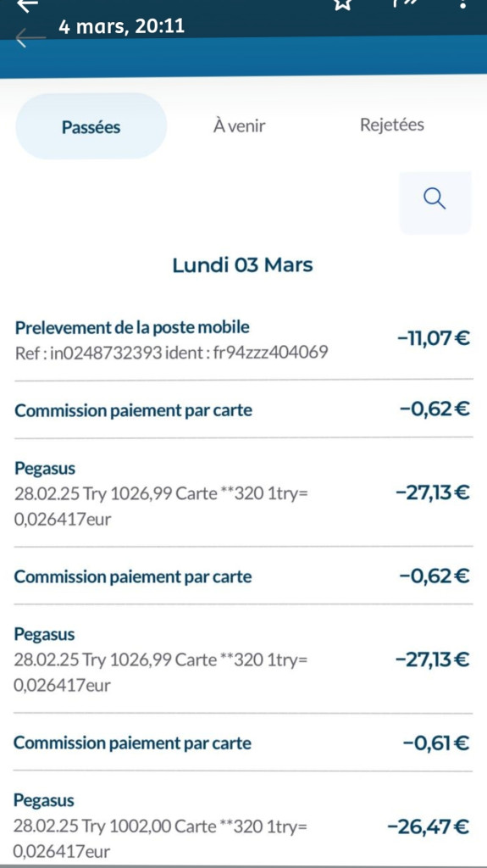Tap the 4 mars, 20:11 timestamp
The image size is (487, 868).
coord(122,26)
